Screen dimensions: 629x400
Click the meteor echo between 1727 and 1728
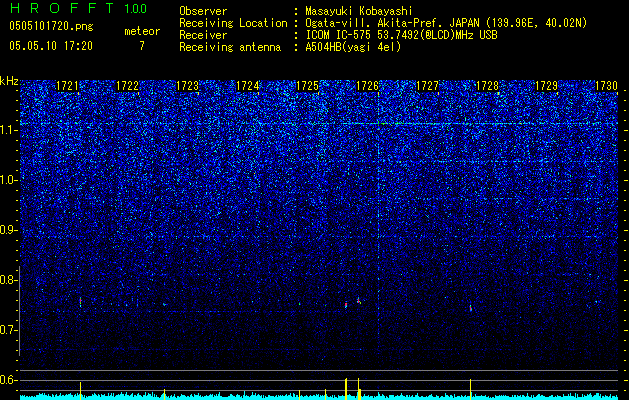pyautogui.click(x=471, y=308)
